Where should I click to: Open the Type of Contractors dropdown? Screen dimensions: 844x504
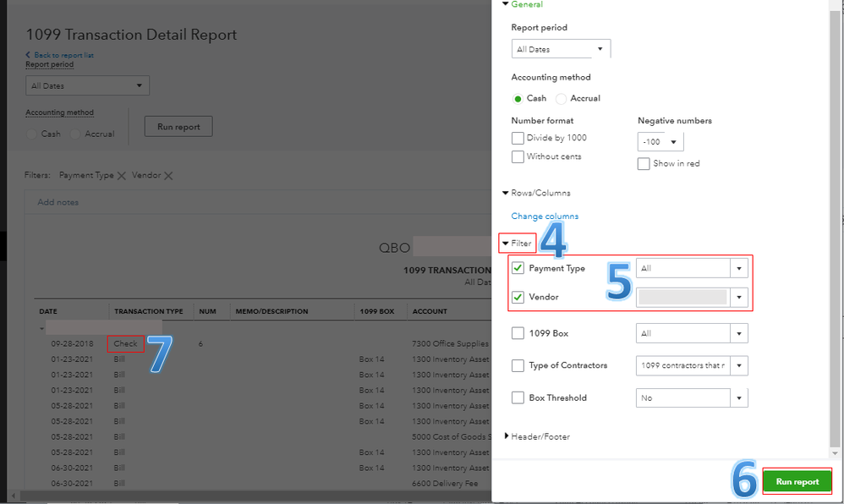692,365
